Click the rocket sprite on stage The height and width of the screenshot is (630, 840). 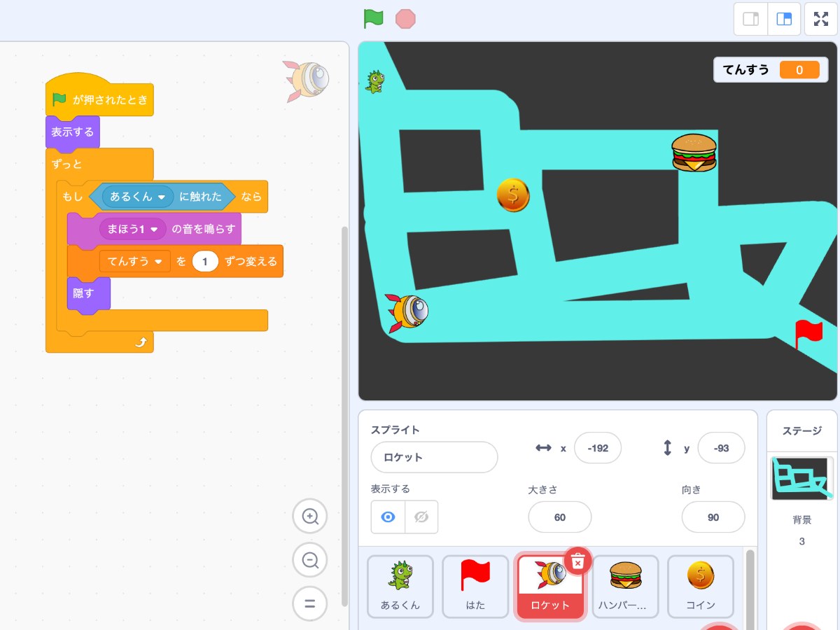(x=407, y=313)
